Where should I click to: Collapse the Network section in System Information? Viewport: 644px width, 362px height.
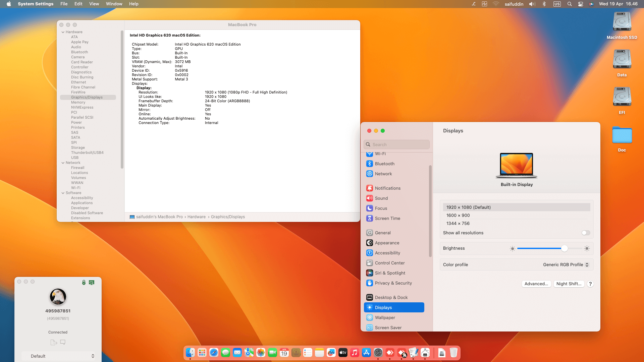tap(63, 163)
